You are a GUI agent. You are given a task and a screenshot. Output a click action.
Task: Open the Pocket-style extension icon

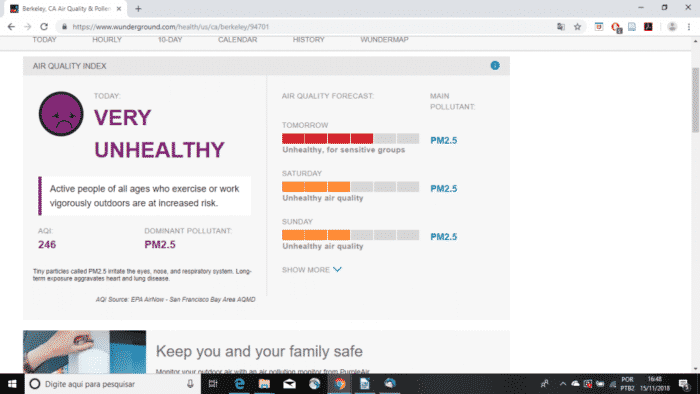599,27
